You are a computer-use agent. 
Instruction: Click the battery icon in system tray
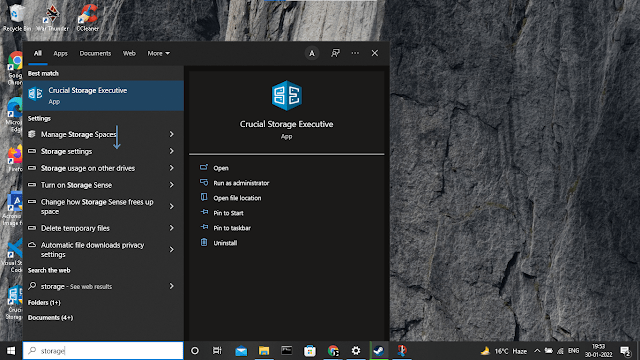(549, 351)
